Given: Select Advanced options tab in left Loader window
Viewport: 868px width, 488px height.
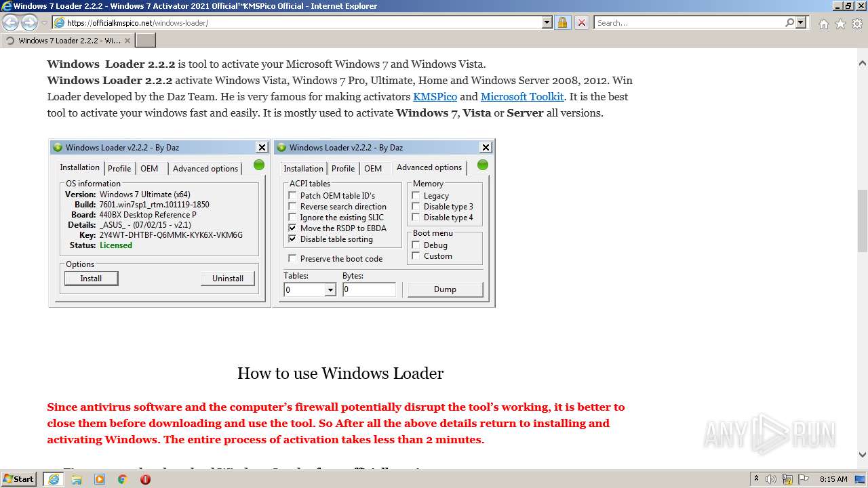Looking at the screenshot, I should 205,169.
